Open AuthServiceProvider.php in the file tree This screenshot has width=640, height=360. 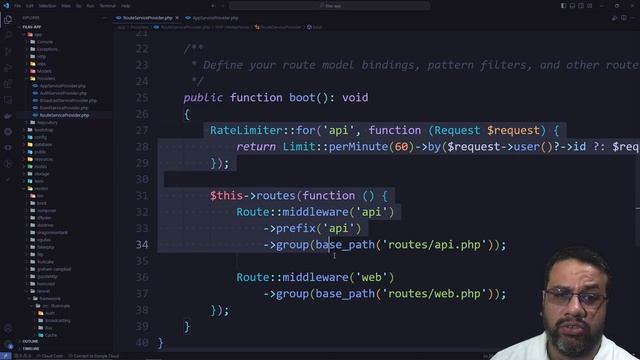[63, 93]
